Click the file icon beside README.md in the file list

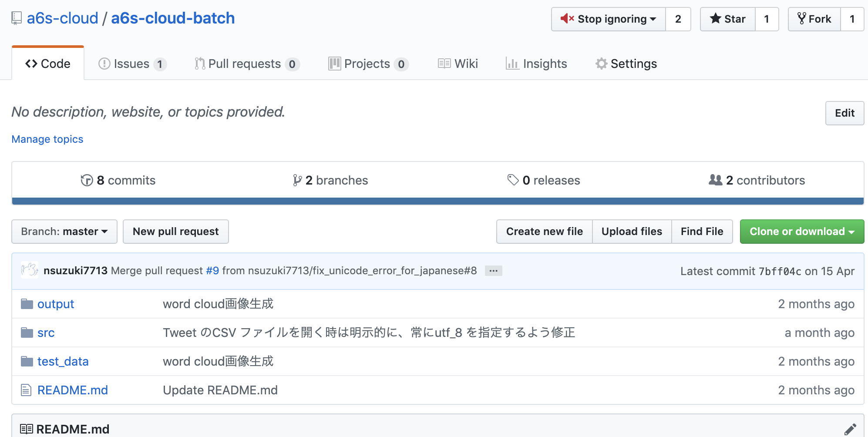[26, 390]
